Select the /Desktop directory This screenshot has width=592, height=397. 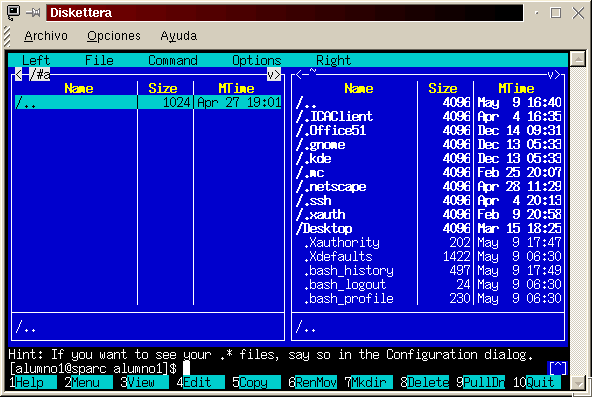[428, 228]
